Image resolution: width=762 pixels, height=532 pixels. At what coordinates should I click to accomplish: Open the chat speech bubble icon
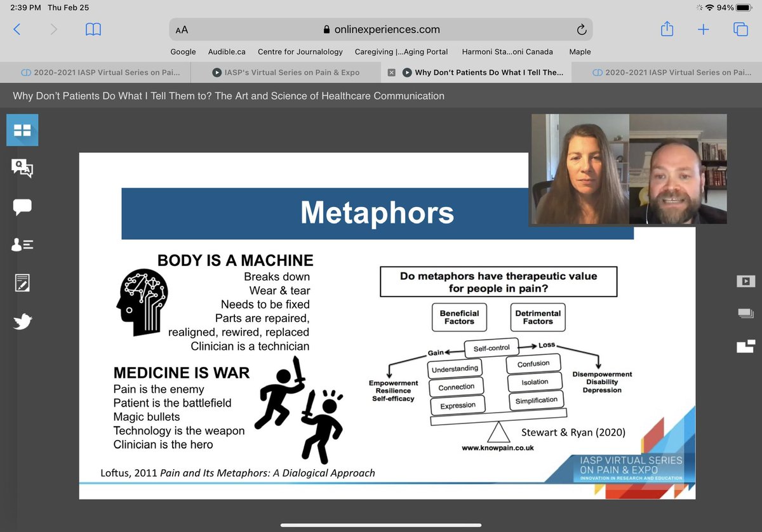[x=22, y=207]
